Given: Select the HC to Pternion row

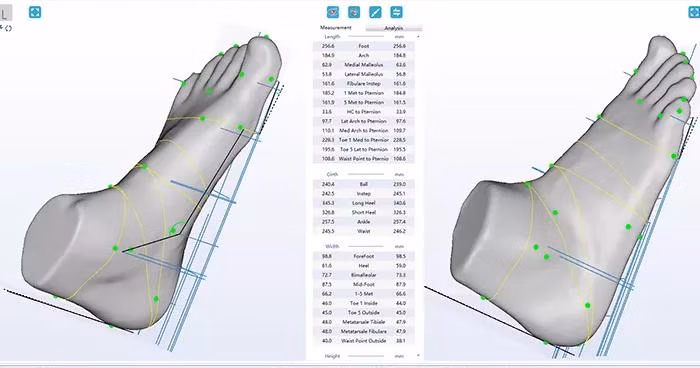Looking at the screenshot, I should [x=363, y=112].
